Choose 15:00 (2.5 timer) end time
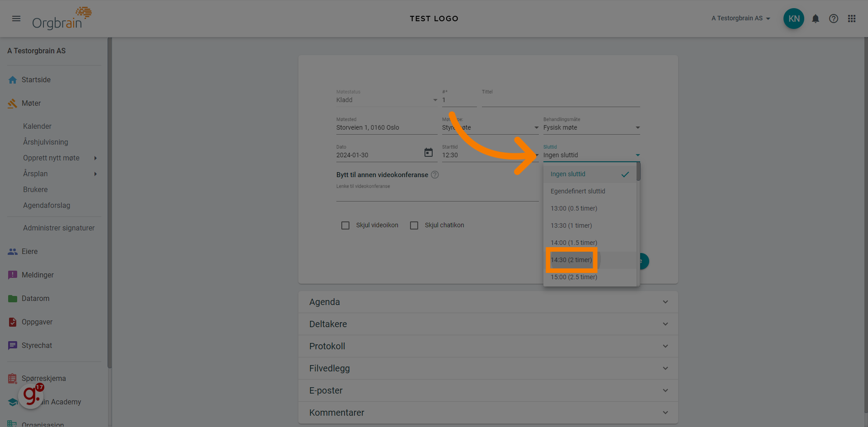Viewport: 868px width, 427px height. pos(590,277)
